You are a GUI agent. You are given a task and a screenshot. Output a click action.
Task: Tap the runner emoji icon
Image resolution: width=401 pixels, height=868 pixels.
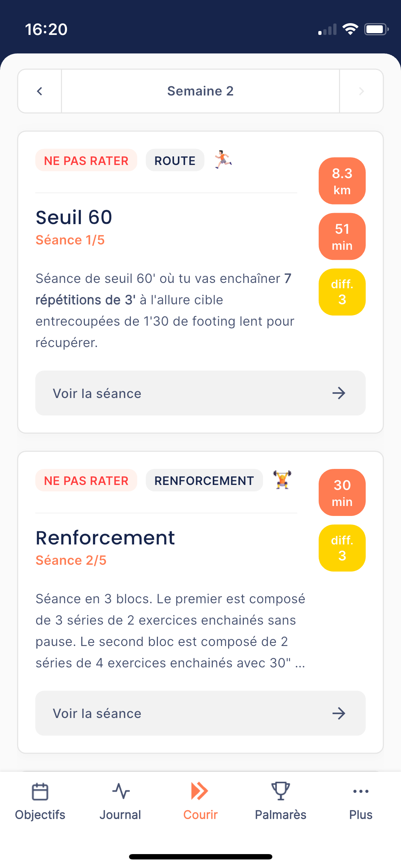pos(223,160)
